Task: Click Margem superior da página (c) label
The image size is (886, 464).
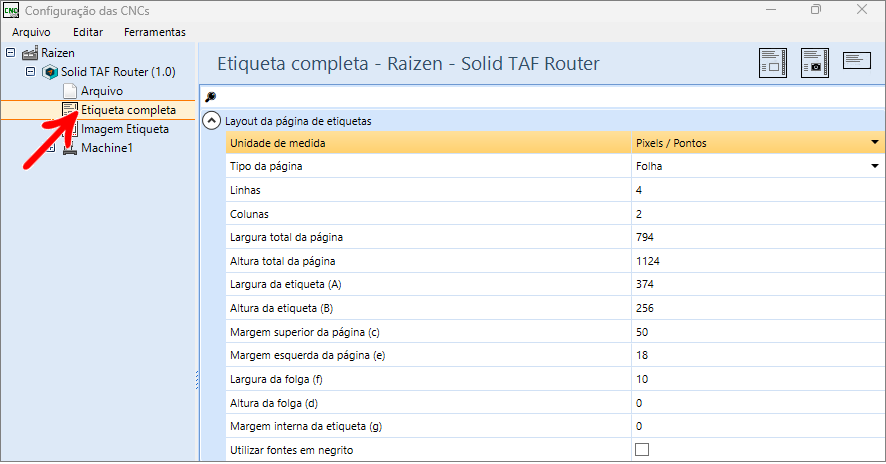Action: [305, 332]
